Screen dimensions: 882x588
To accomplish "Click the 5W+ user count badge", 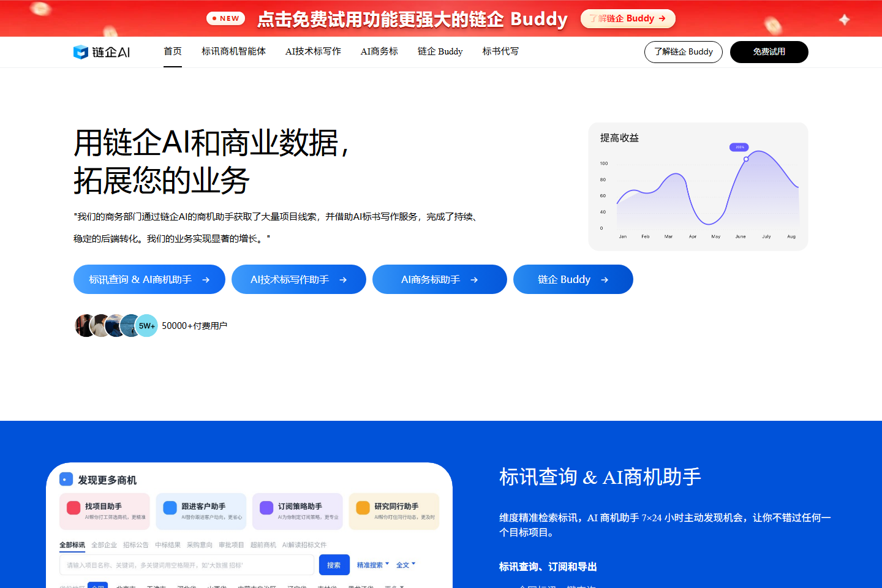I will point(146,326).
